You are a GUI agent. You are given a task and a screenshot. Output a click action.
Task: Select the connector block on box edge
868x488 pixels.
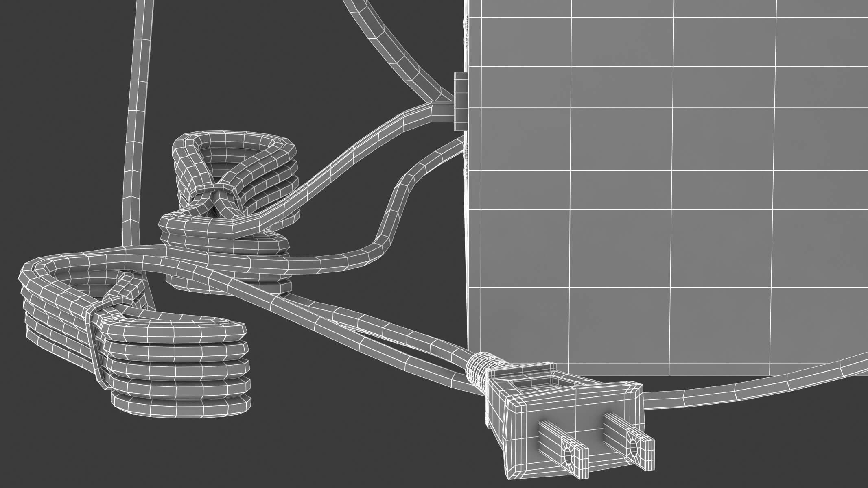(460, 101)
